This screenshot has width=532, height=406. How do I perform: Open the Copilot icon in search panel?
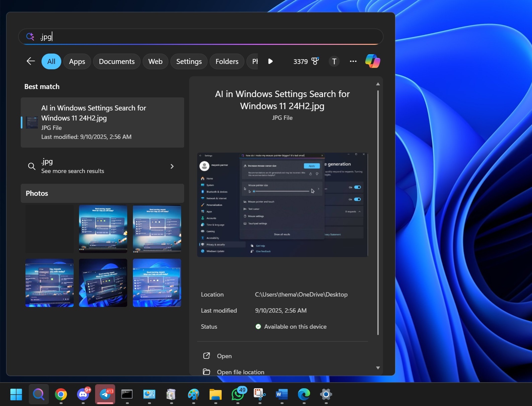[x=373, y=61]
